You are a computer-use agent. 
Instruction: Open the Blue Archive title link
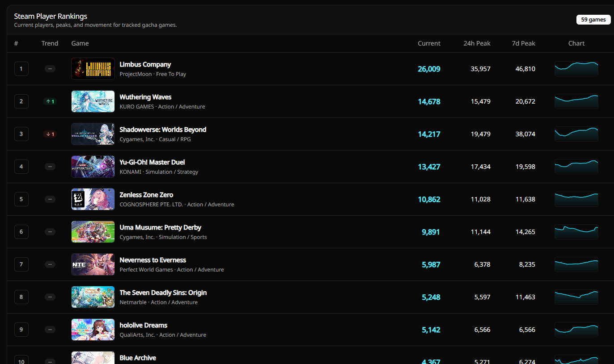click(138, 358)
